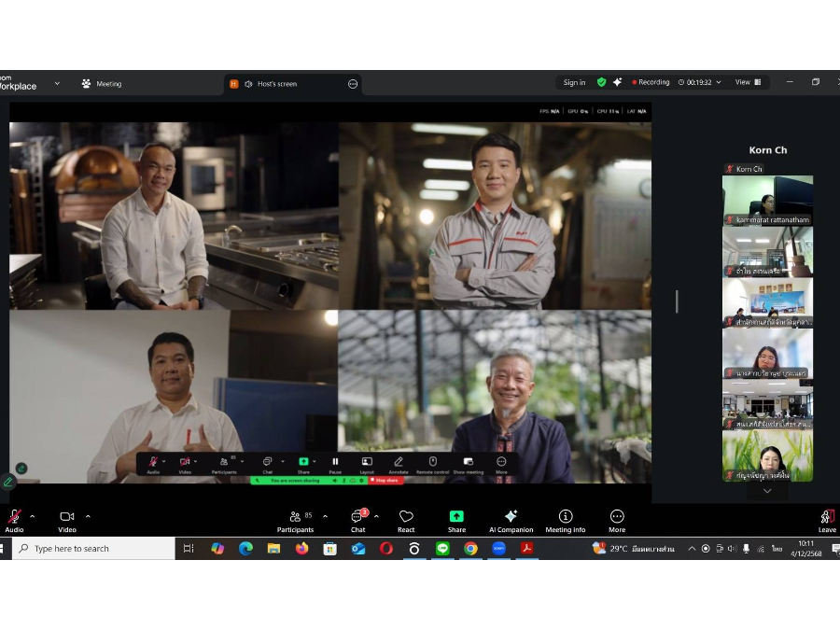Image resolution: width=840 pixels, height=630 pixels.
Task: Open the AI Companion
Action: (x=511, y=519)
